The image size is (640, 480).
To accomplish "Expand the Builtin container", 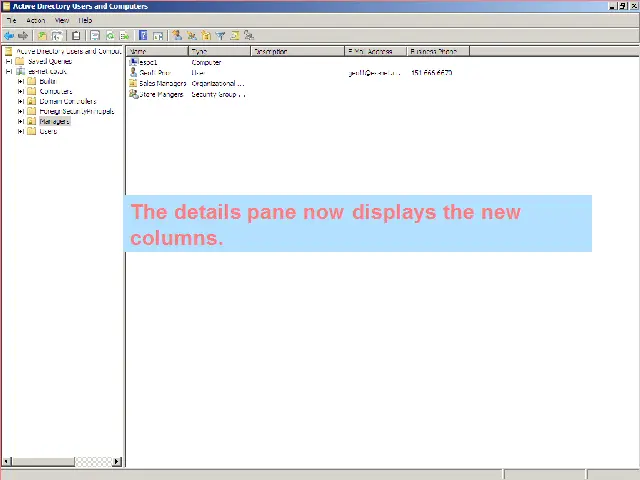I will click(20, 81).
